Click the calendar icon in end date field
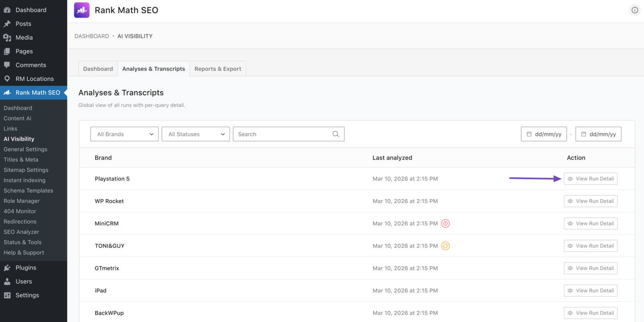This screenshot has width=644, height=322. 584,134
